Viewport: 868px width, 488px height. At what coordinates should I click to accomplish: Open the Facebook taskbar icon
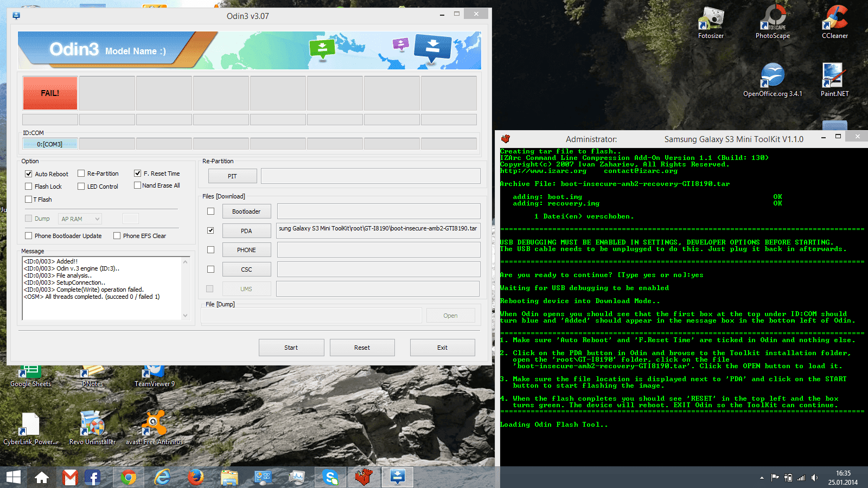tap(92, 477)
